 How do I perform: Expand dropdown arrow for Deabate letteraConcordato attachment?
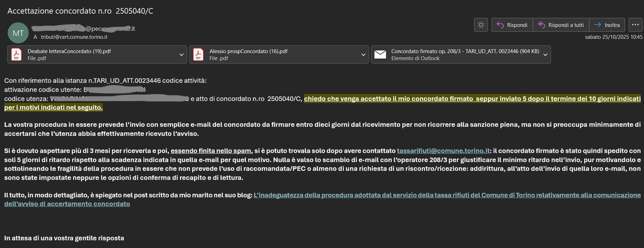tap(181, 55)
